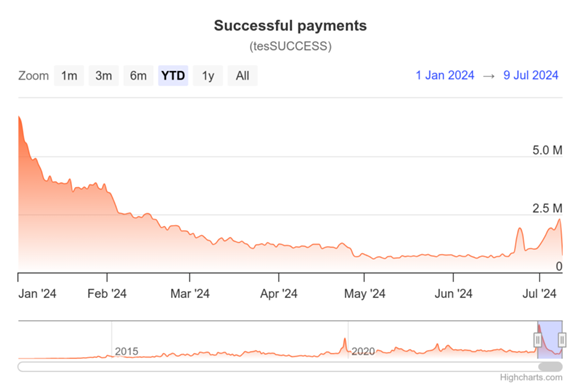Select the 3m zoom range button

(103, 76)
